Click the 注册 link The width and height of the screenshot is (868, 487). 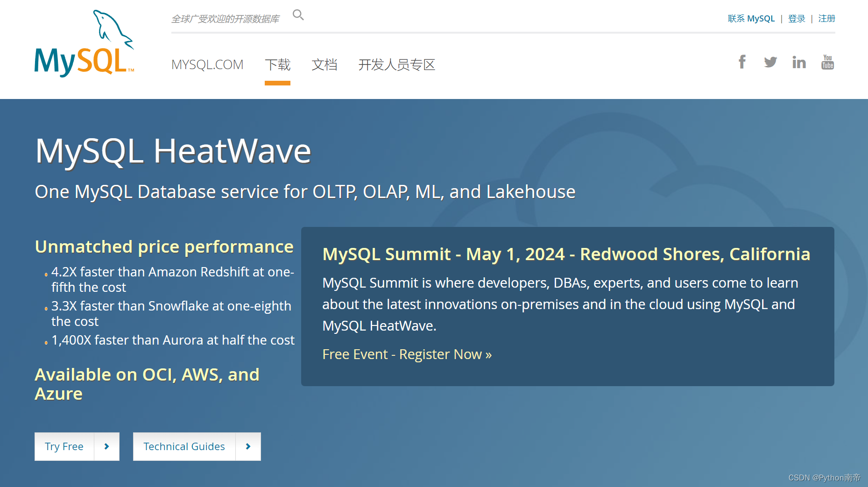[x=826, y=19]
